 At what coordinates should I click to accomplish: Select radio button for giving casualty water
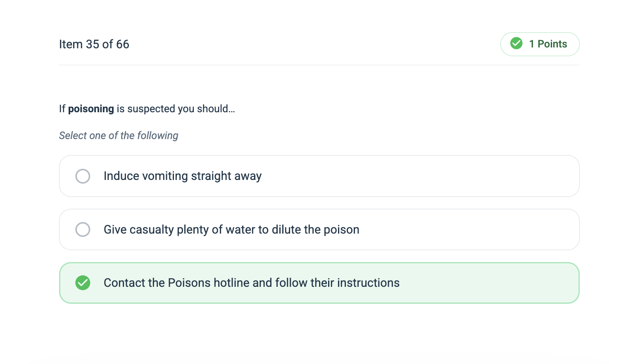(x=83, y=229)
